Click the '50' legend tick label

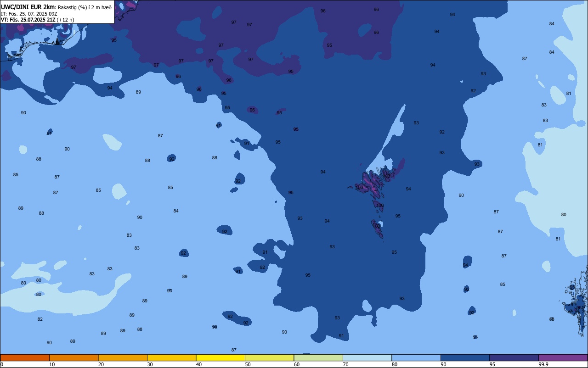248,364
